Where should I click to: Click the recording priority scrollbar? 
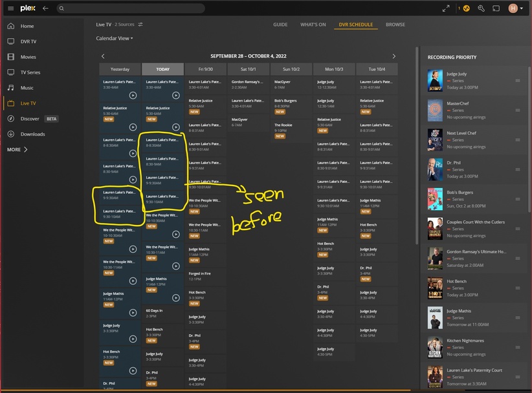pos(529,139)
